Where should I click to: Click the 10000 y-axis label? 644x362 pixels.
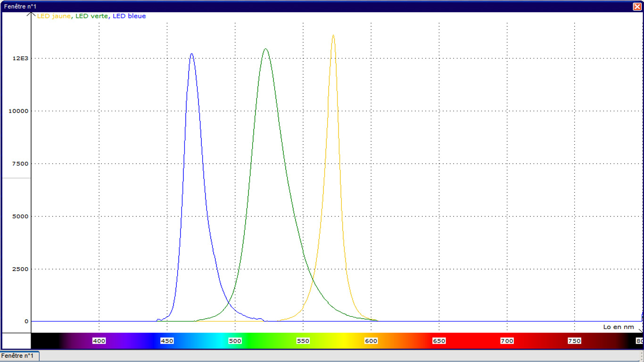tap(19, 111)
